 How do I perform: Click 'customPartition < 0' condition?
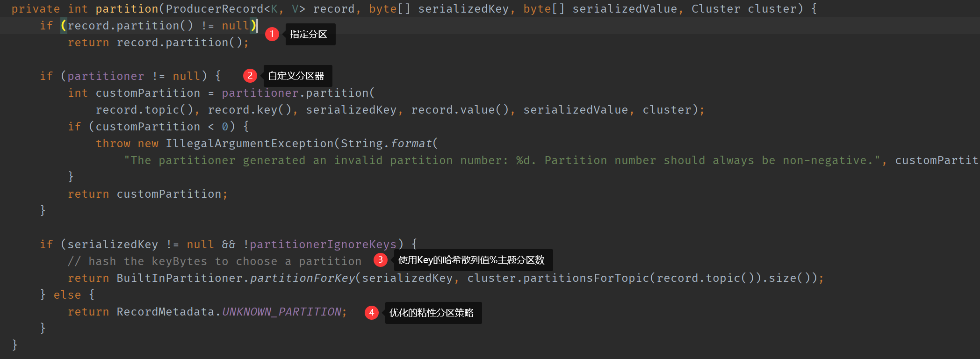click(x=162, y=127)
